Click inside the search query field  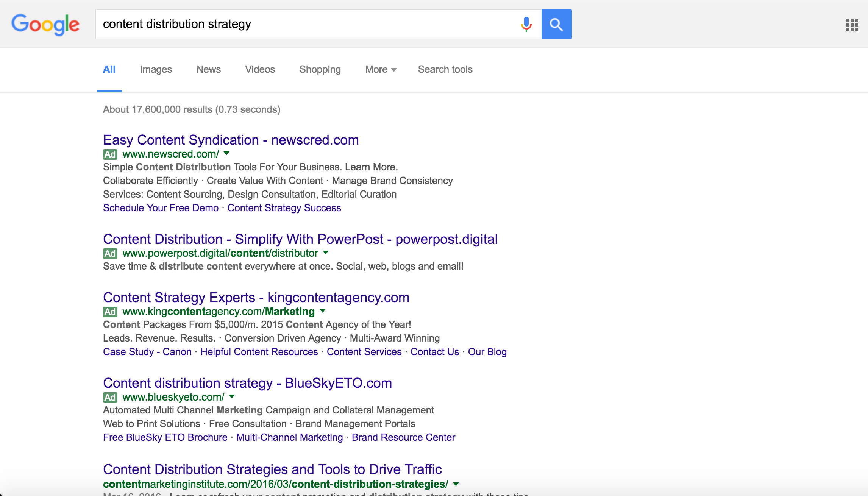[303, 24]
